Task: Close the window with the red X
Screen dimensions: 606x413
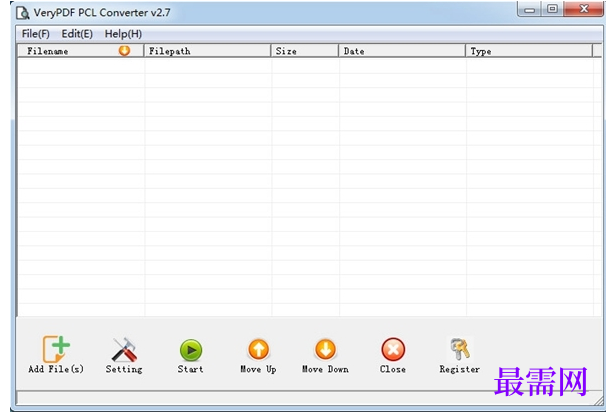Action: (584, 9)
